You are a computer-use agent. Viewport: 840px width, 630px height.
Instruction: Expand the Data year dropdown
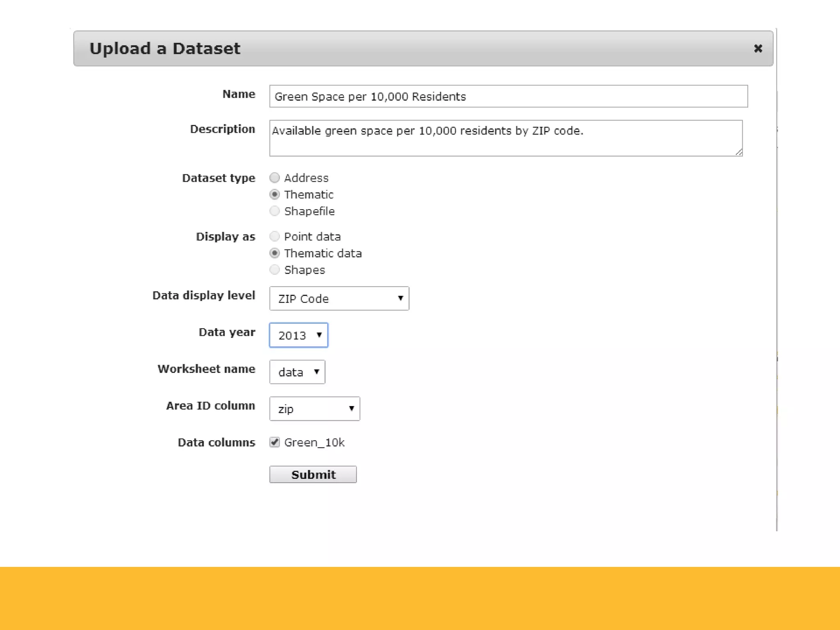tap(298, 336)
